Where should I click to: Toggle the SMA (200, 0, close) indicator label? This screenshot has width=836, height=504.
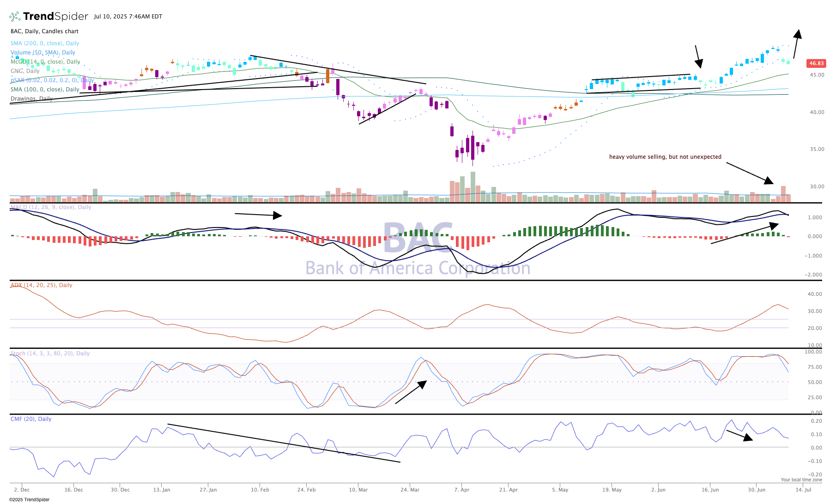[x=45, y=43]
